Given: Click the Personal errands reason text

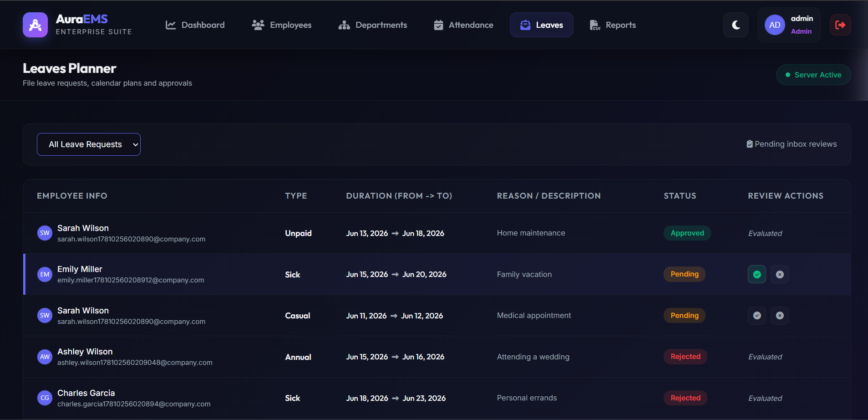Looking at the screenshot, I should 527,398.
